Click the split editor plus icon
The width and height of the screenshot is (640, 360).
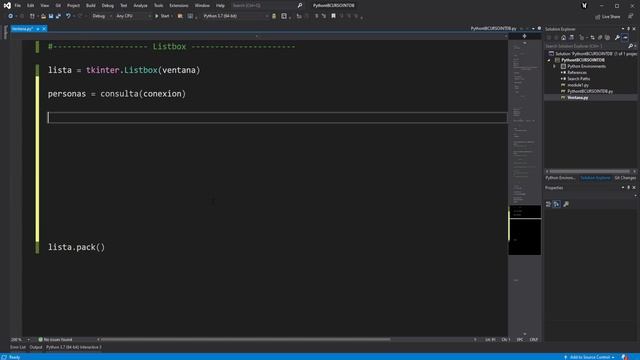coord(524,36)
